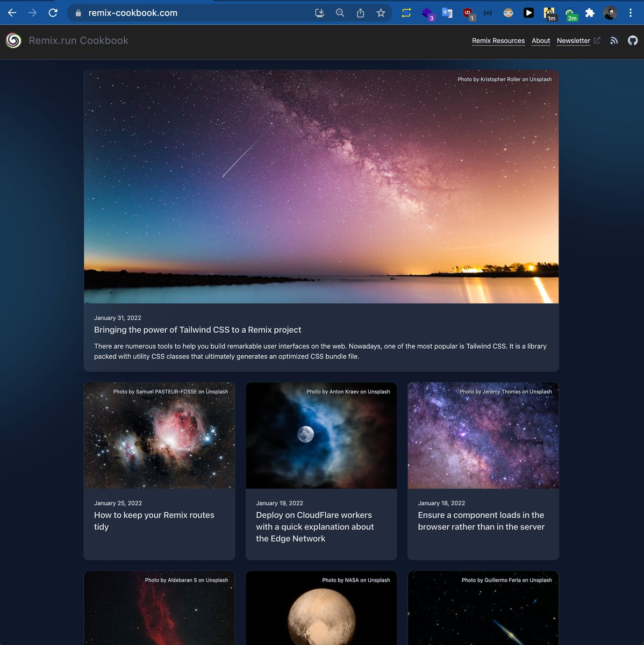Open the CloudFlare workers article title
The width and height of the screenshot is (644, 645).
(315, 527)
